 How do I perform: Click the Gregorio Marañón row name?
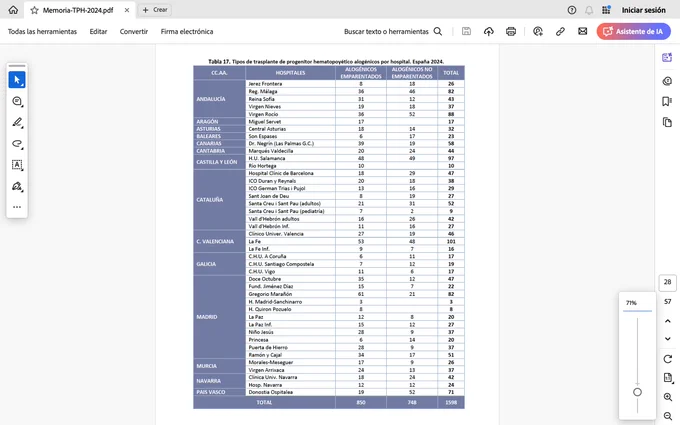(270, 294)
